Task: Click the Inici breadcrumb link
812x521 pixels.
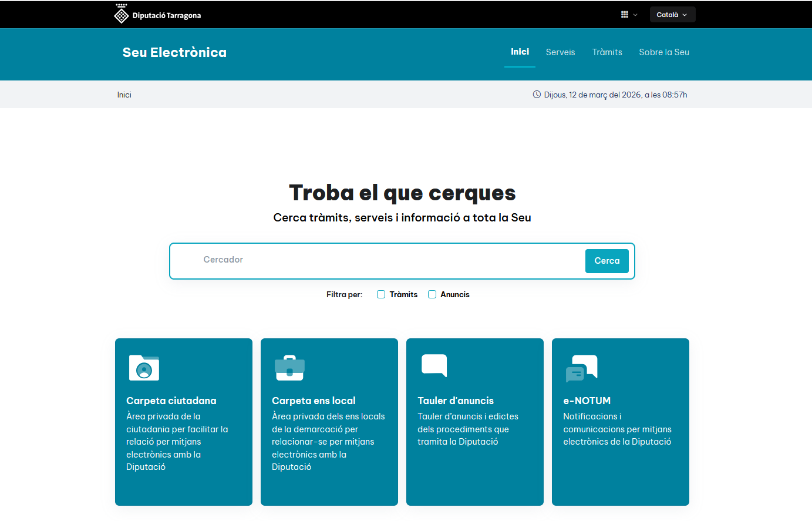Action: [124, 94]
